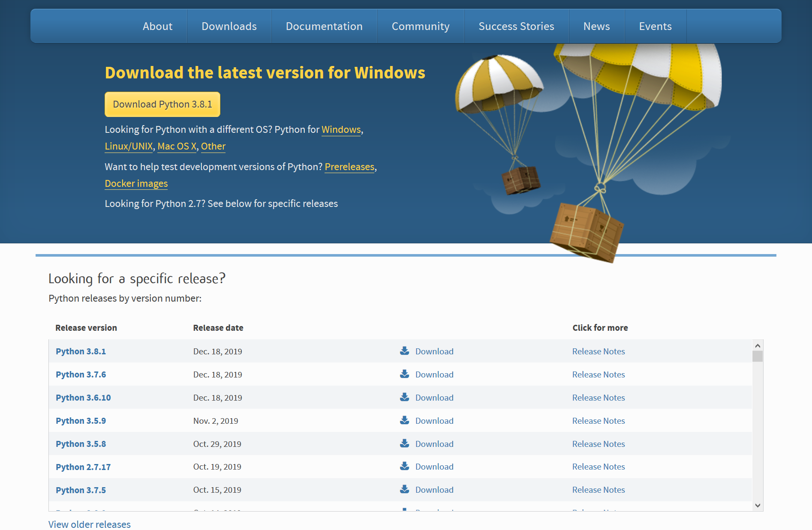Open Python 3.7.5 release page
Screen dimensions: 812x530
(81, 490)
